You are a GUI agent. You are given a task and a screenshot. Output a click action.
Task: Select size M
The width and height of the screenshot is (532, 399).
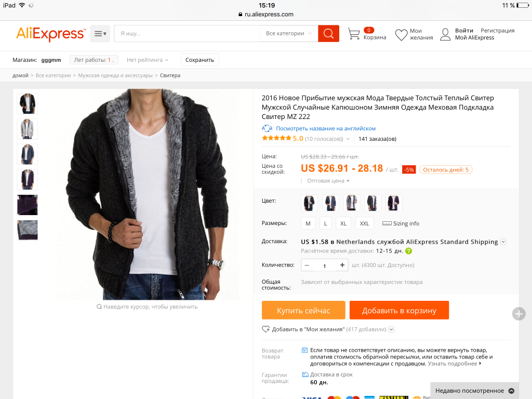[308, 223]
